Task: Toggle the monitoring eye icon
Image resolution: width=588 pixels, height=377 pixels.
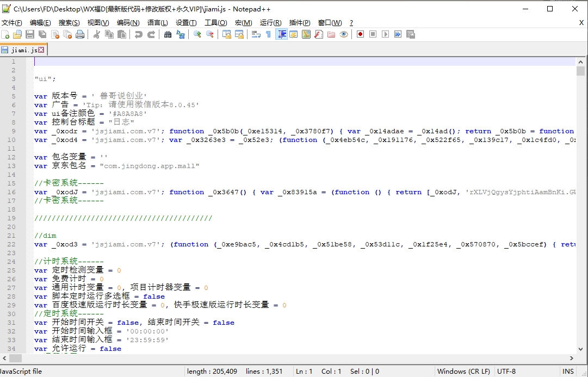Action: click(x=344, y=34)
